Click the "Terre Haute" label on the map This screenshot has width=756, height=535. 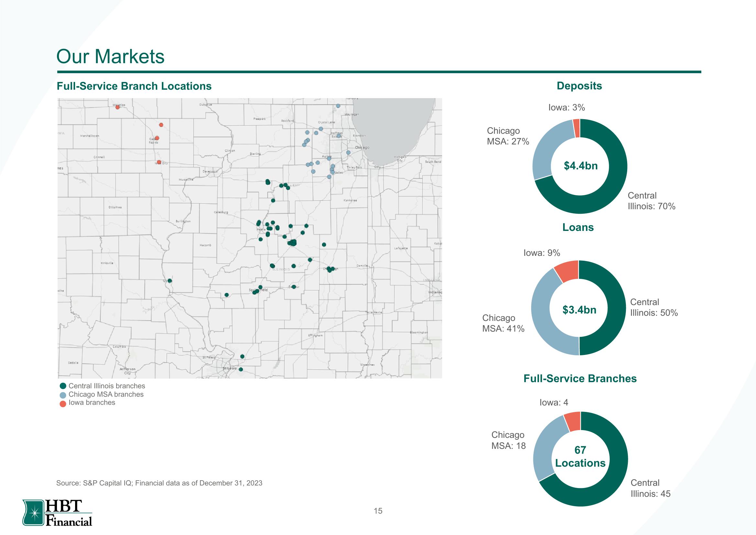[374, 312]
